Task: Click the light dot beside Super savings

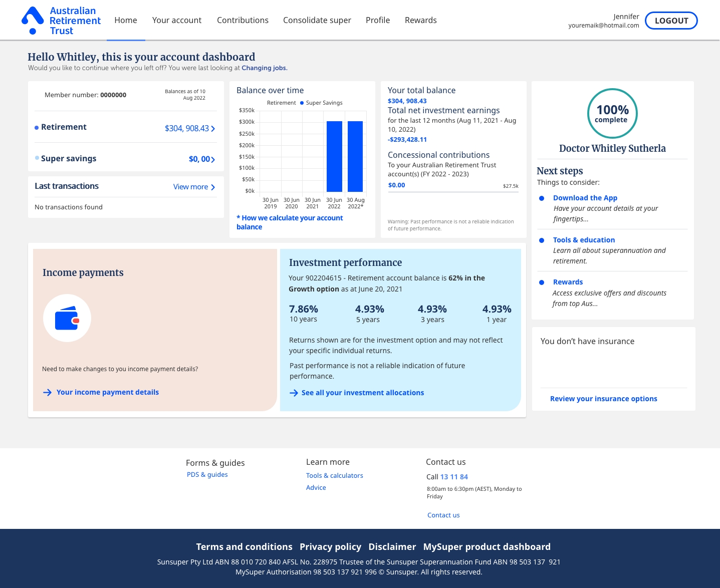Action: click(37, 158)
